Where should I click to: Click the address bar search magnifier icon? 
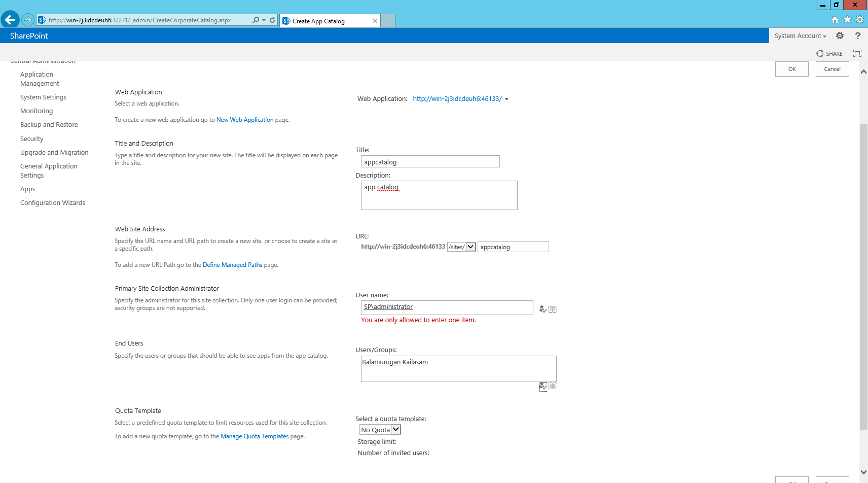click(256, 20)
